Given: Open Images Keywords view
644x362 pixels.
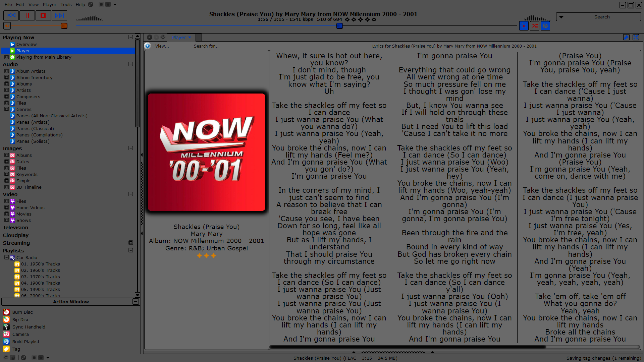Looking at the screenshot, I should click(27, 174).
